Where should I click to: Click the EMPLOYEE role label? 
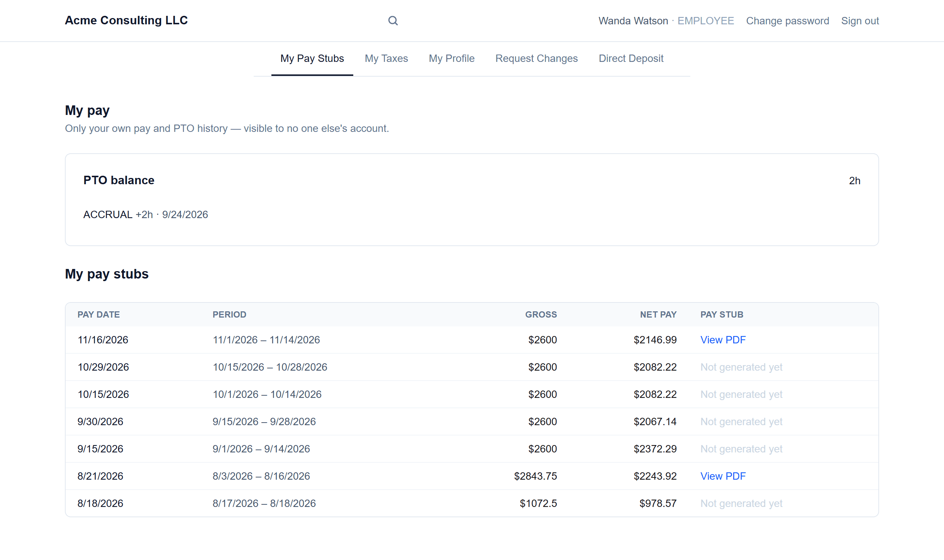point(705,21)
